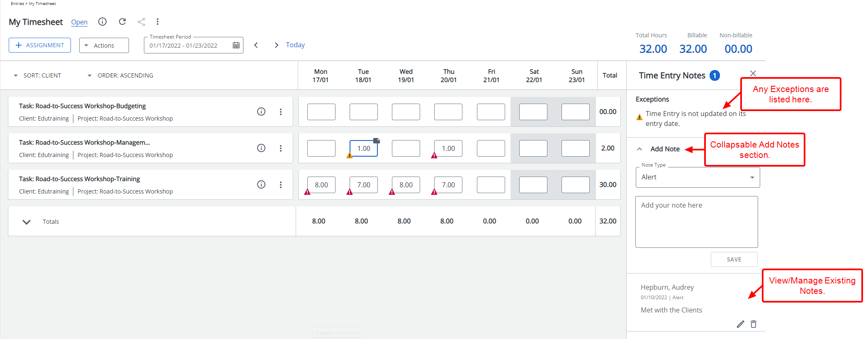Go to next timesheet period
The height and width of the screenshot is (339, 868).
coord(276,45)
